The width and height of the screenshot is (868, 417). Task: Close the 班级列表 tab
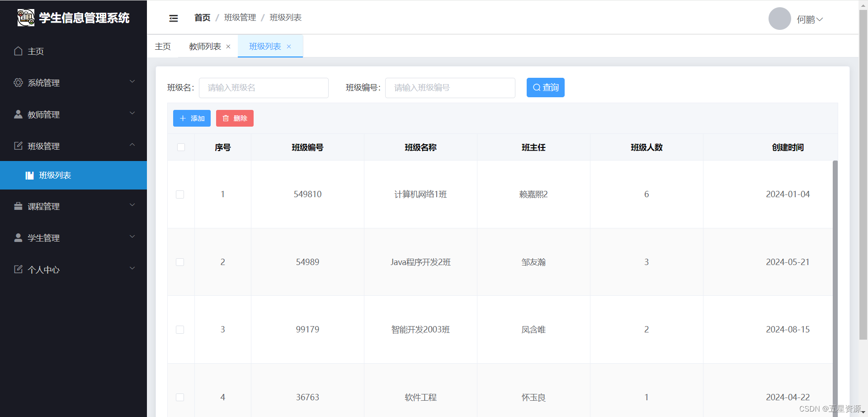coord(289,47)
